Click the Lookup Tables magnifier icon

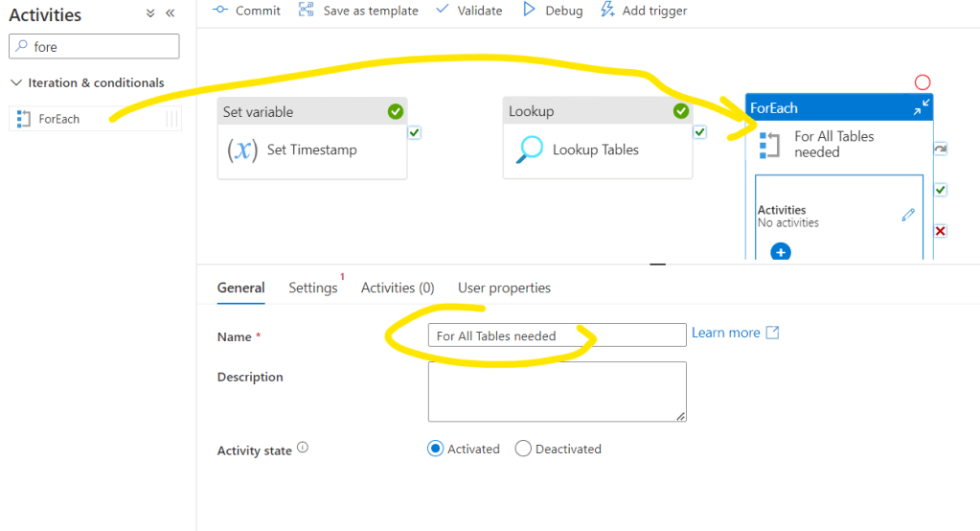pos(528,150)
